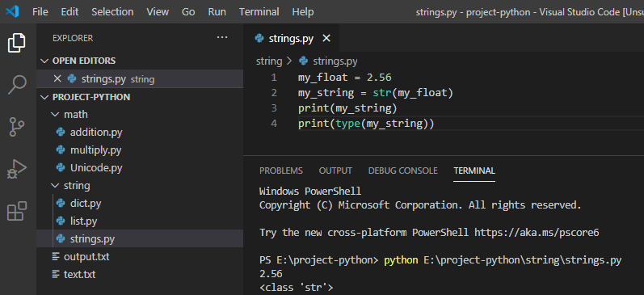Switch to the Output panel tab
This screenshot has height=295, width=644.
click(x=335, y=171)
